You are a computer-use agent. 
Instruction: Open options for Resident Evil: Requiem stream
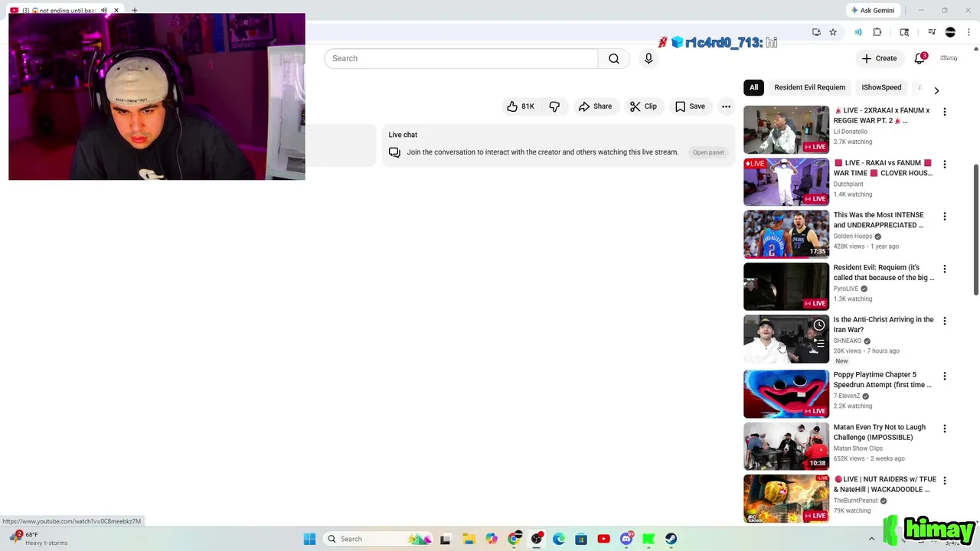(944, 269)
